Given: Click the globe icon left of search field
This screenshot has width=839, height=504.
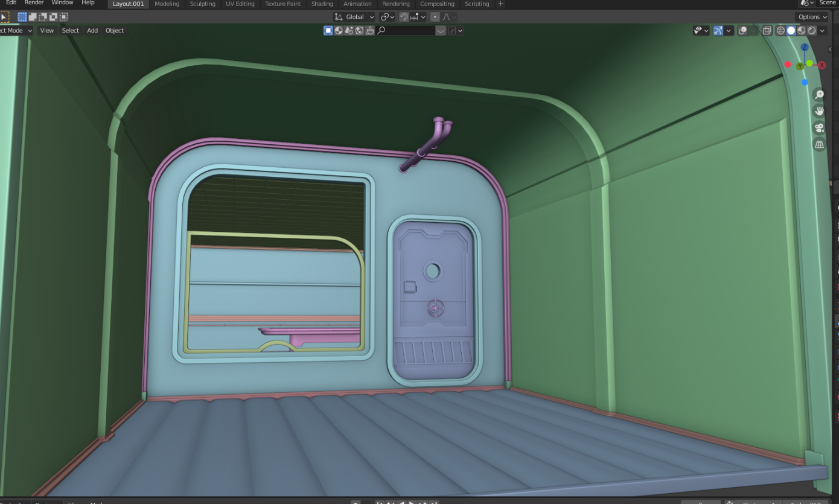Looking at the screenshot, I should tap(360, 31).
